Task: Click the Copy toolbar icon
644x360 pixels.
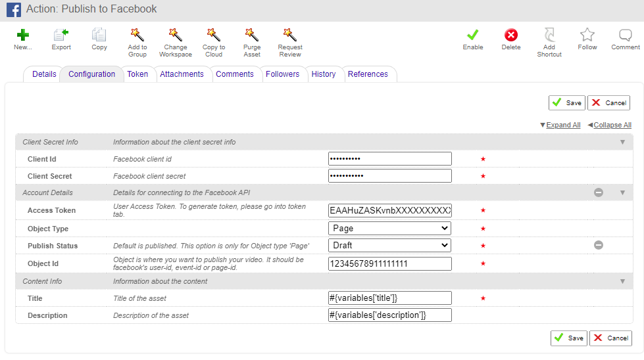Action: click(x=99, y=35)
